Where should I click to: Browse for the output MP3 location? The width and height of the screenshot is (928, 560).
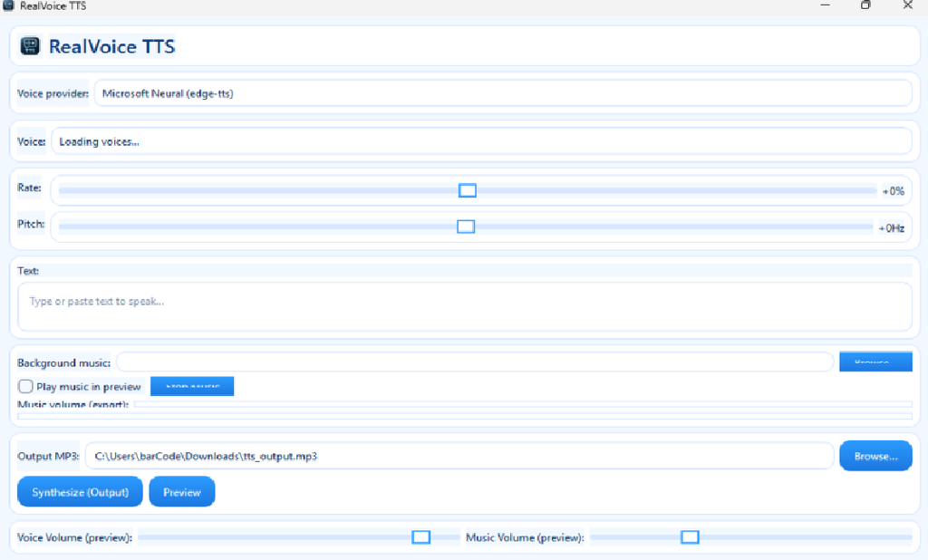pyautogui.click(x=875, y=456)
